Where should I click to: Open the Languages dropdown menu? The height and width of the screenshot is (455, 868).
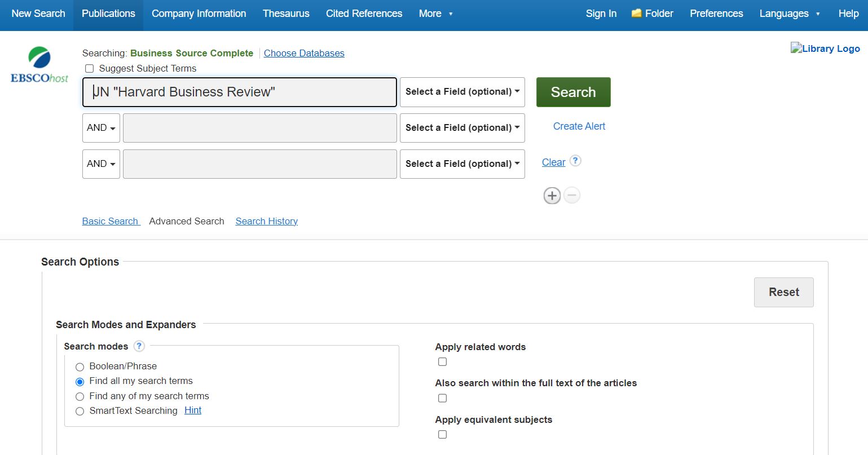(789, 13)
